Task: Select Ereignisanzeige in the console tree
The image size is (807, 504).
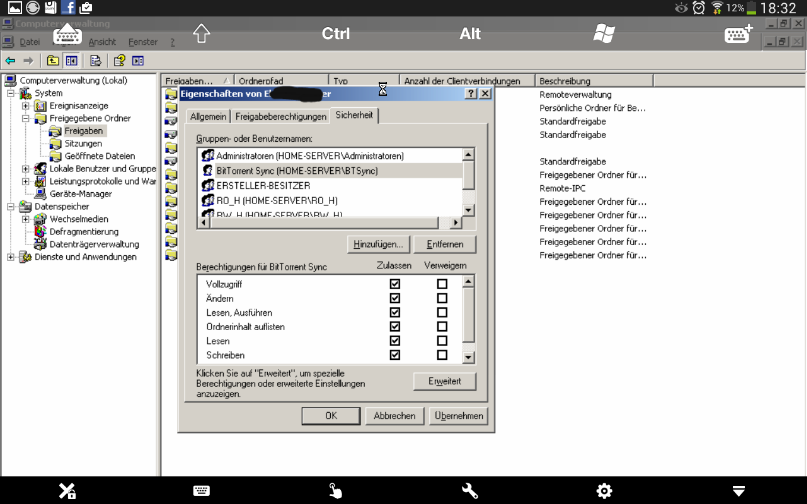Action: [x=79, y=106]
